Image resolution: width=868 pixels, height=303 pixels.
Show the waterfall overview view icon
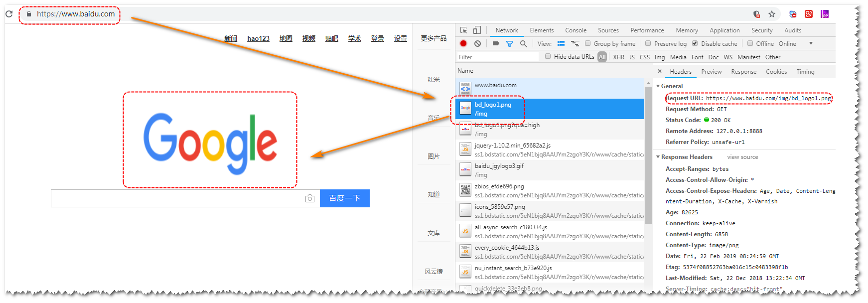pyautogui.click(x=575, y=43)
